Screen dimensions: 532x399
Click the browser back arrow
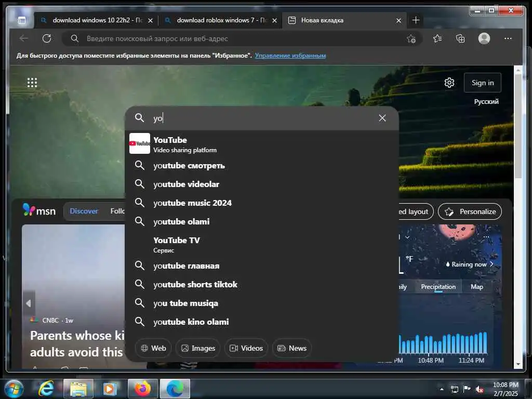24,38
